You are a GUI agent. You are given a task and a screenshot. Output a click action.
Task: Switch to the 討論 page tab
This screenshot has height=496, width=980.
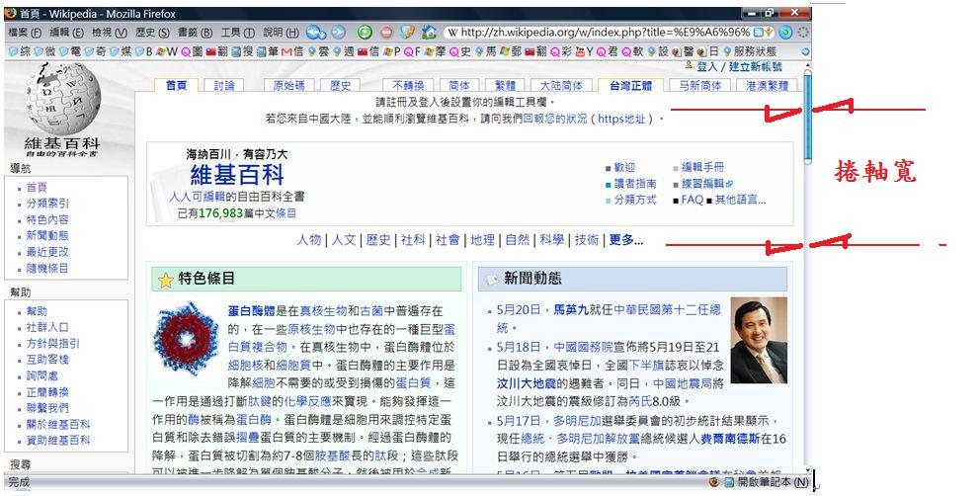coord(223,86)
